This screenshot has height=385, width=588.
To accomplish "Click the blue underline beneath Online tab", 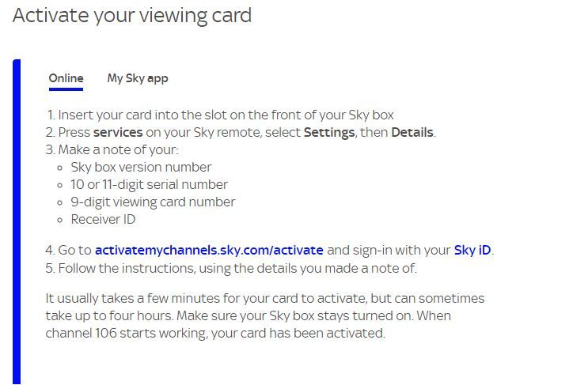I will tap(66, 89).
